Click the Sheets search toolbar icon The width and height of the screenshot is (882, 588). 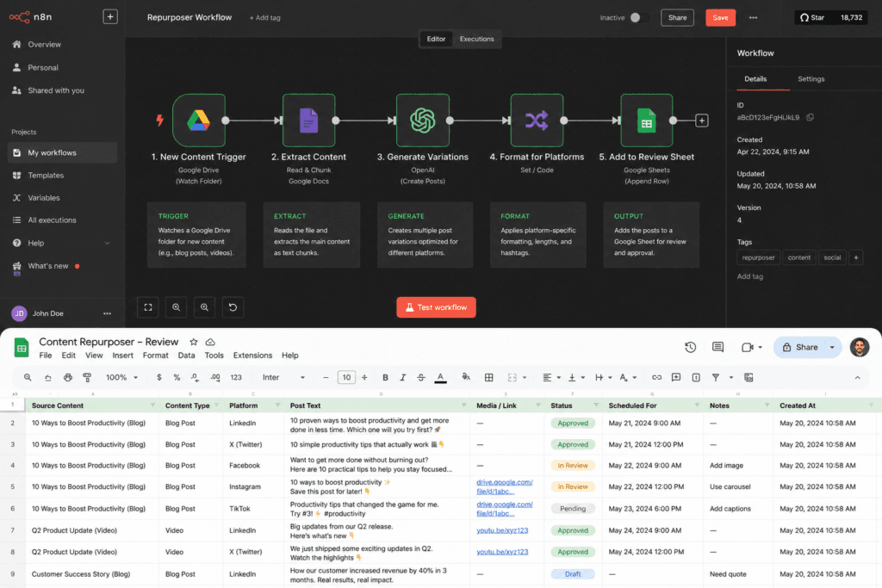coord(28,377)
